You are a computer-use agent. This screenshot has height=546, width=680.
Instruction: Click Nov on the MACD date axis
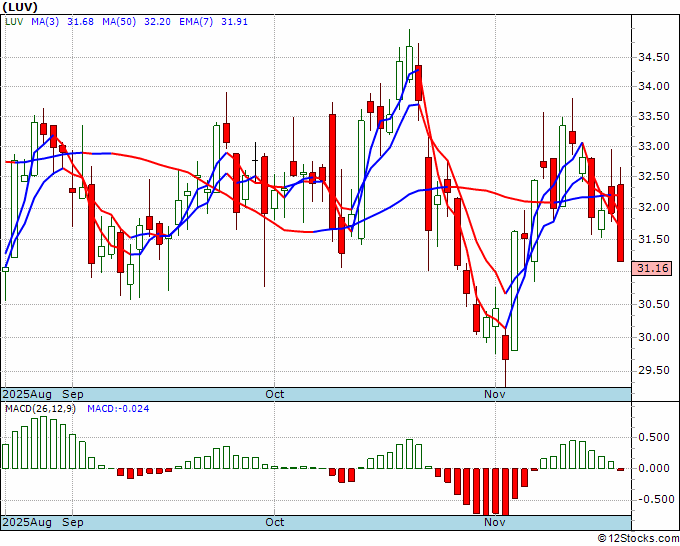495,522
